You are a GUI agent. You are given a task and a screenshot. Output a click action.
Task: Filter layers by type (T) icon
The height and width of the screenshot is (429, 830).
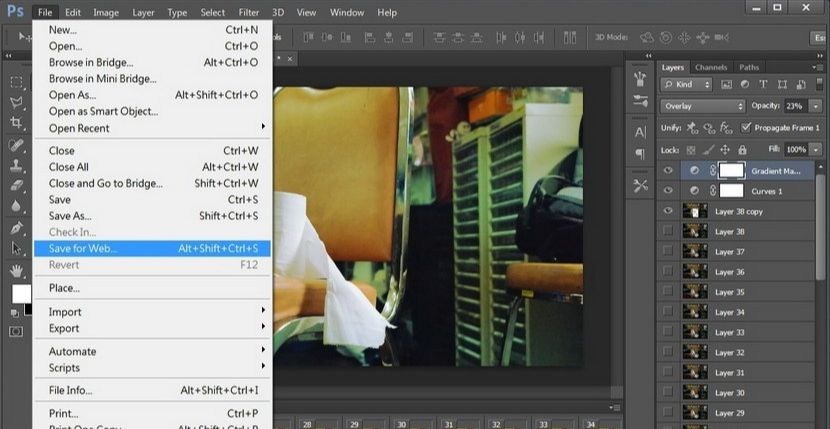[763, 84]
